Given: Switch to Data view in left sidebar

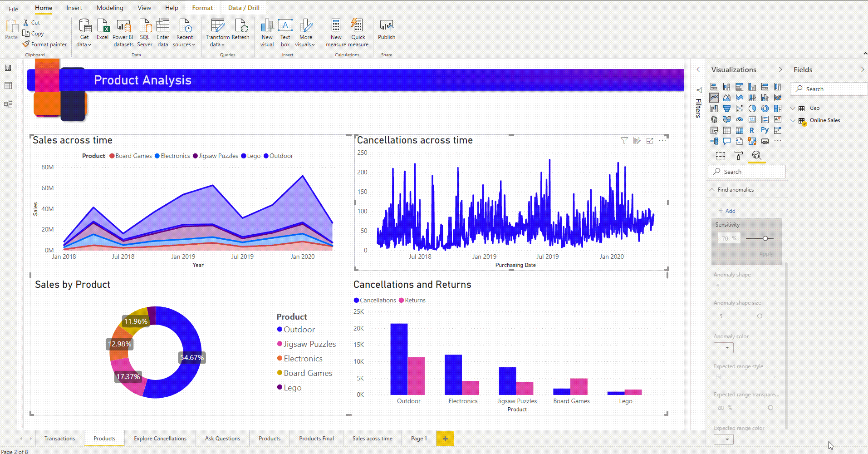Looking at the screenshot, I should (x=8, y=85).
